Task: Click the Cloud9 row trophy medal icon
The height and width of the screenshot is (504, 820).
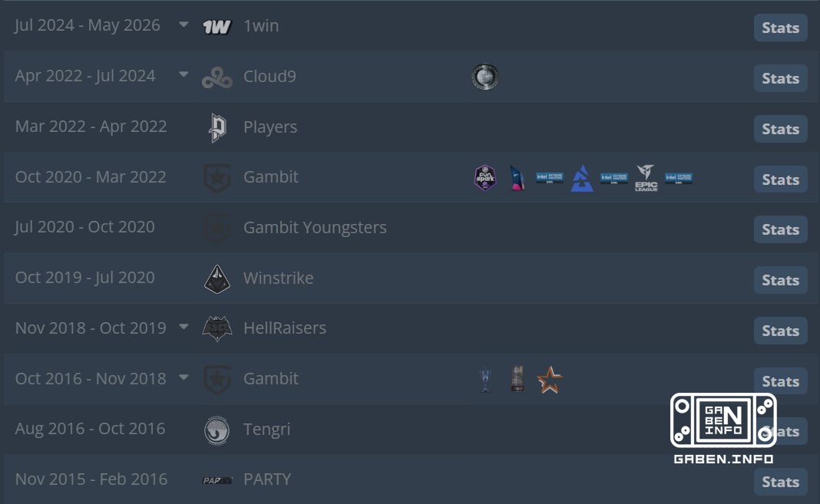Action: (x=484, y=77)
